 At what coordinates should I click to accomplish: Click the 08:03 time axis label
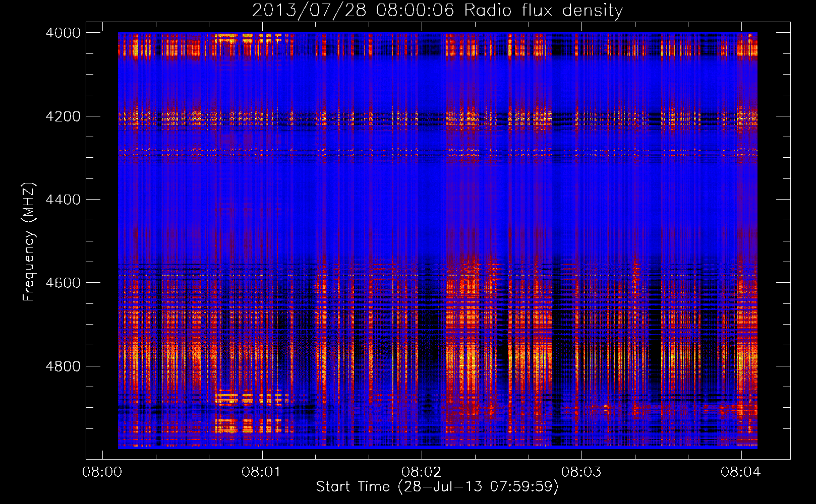coord(581,472)
